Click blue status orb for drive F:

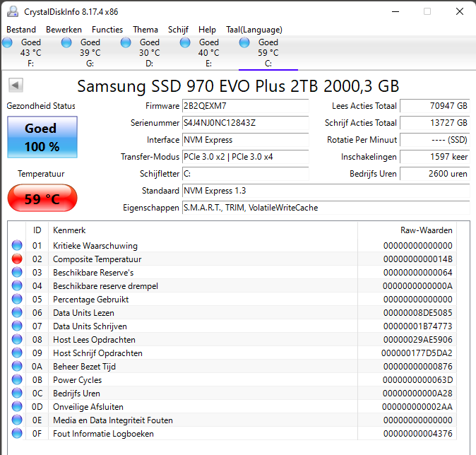point(7,42)
